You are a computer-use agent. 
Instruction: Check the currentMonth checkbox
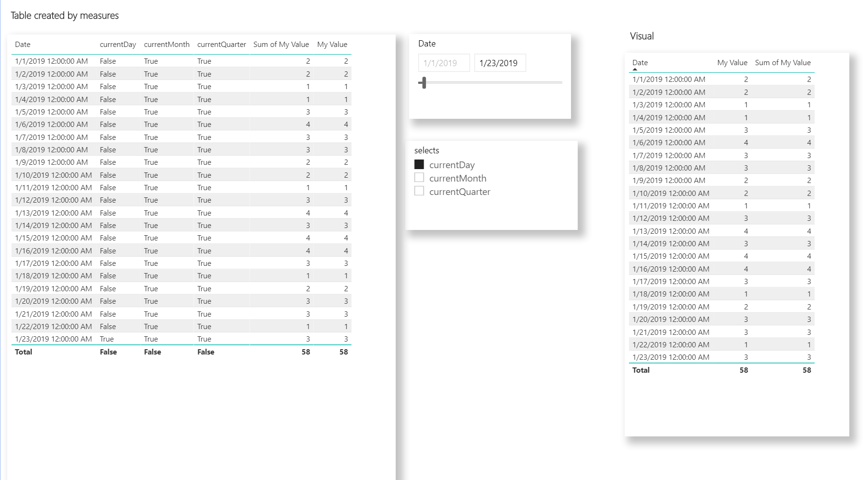pyautogui.click(x=419, y=178)
